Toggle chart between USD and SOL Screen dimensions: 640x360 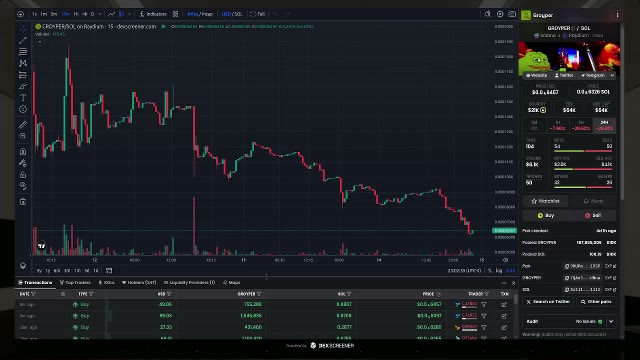tap(232, 14)
